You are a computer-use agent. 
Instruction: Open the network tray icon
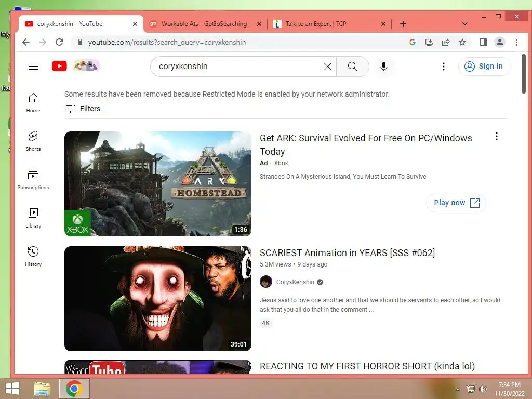point(470,389)
